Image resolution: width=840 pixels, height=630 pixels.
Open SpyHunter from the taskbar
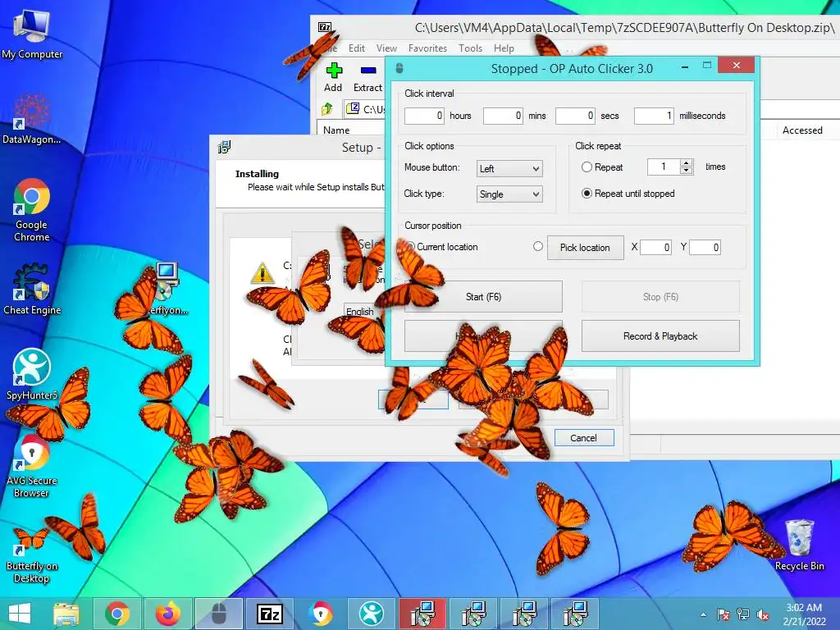pos(372,614)
